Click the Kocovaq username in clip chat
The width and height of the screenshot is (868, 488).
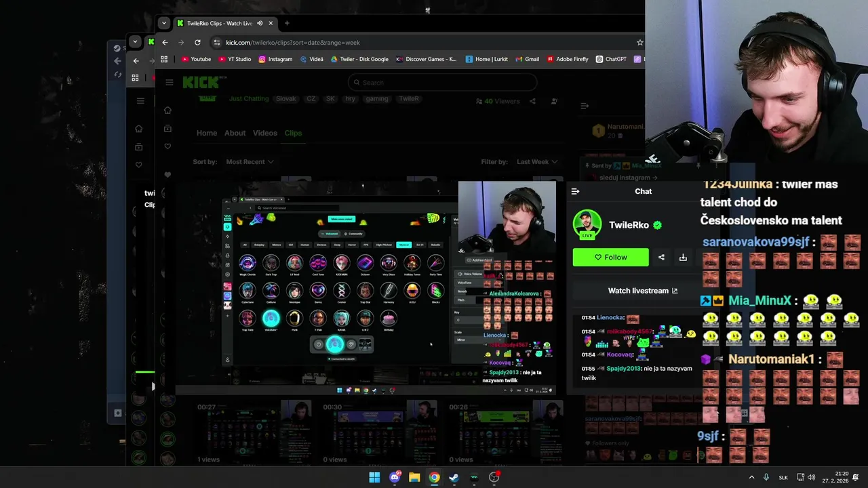(619, 354)
